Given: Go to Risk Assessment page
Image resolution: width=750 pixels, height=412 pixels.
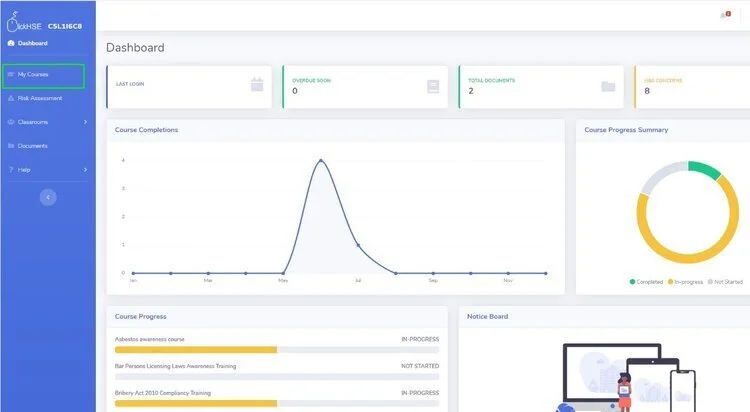Looking at the screenshot, I should tap(40, 98).
